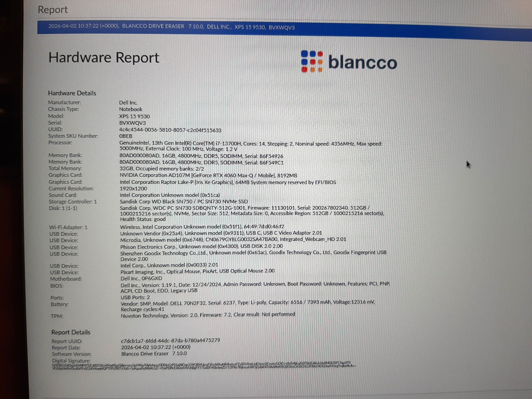Click the battery entry "Model: DELL 70N2F32"
Image resolution: width=532 pixels, height=399 pixels.
point(248,306)
